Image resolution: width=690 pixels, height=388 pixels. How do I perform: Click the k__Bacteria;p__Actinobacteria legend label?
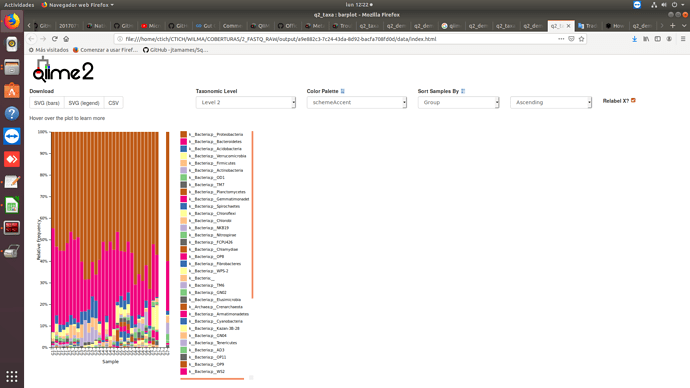216,170
